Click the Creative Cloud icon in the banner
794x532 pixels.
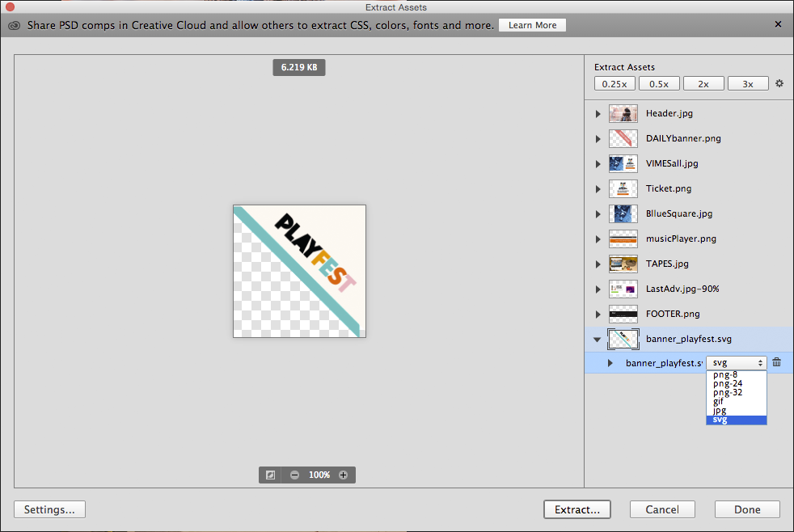[x=15, y=26]
